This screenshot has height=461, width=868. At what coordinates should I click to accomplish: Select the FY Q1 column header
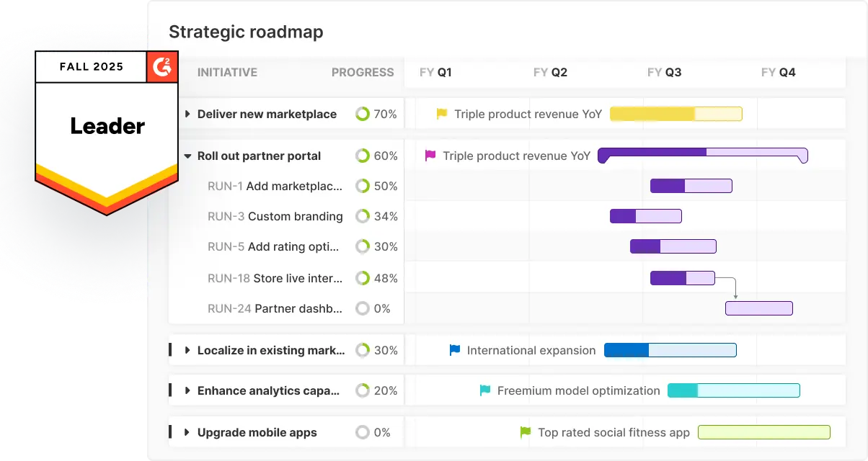(x=435, y=72)
